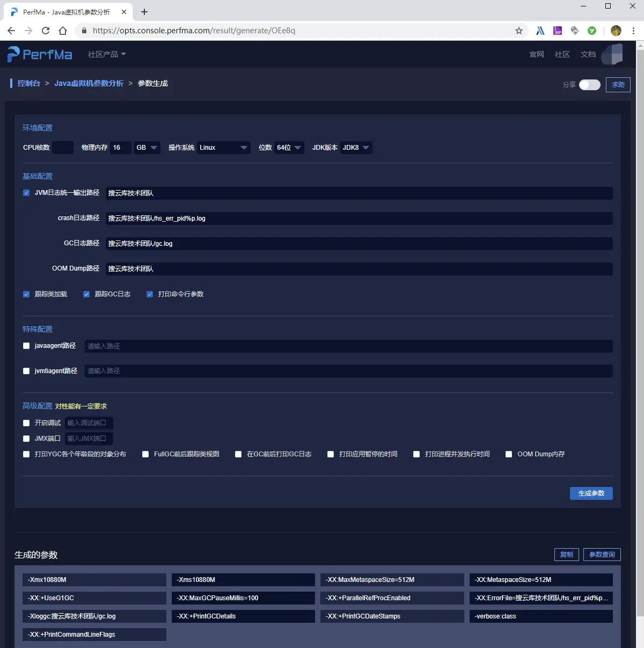Screen dimensions: 644x648
Task: Focus javaagent path input
Action: [x=349, y=346]
